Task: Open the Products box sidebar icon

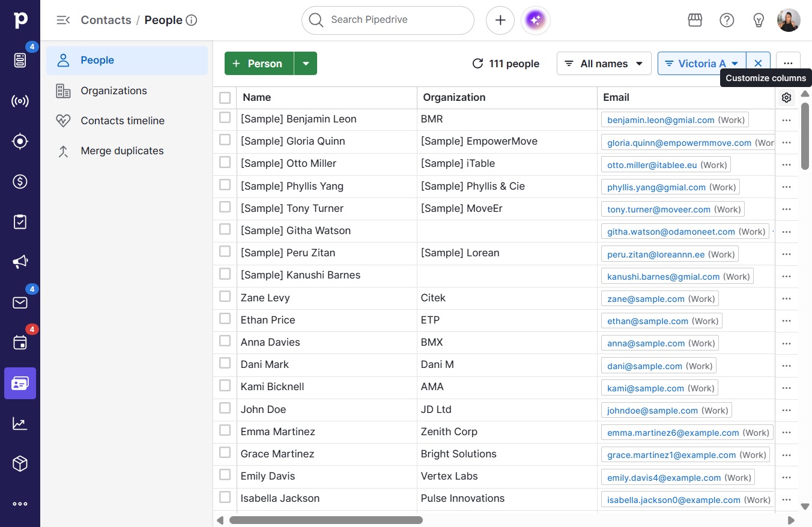Action: pyautogui.click(x=20, y=463)
